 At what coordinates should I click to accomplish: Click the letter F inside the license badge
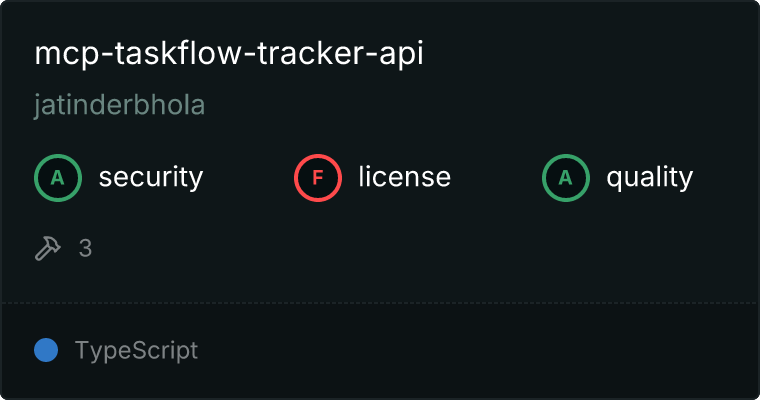tap(318, 178)
